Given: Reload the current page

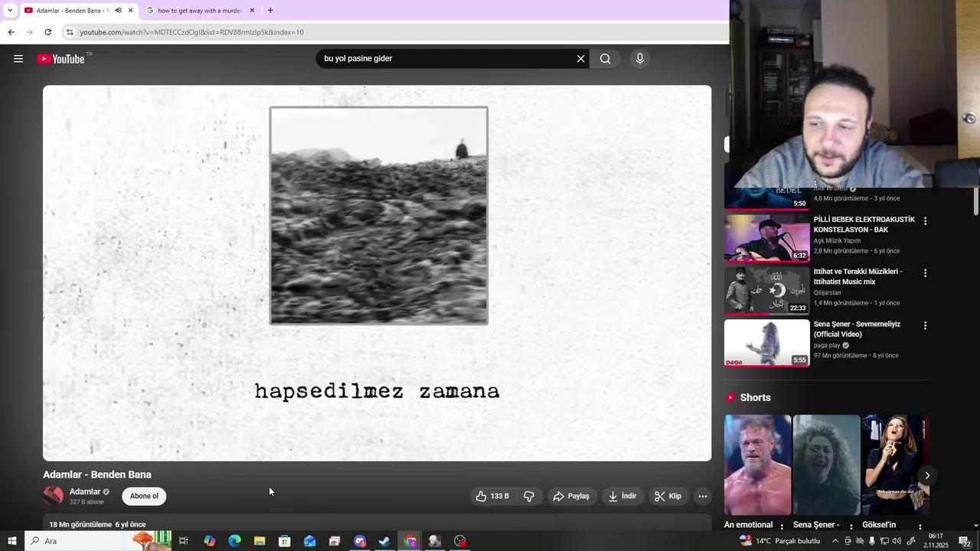Looking at the screenshot, I should [47, 32].
